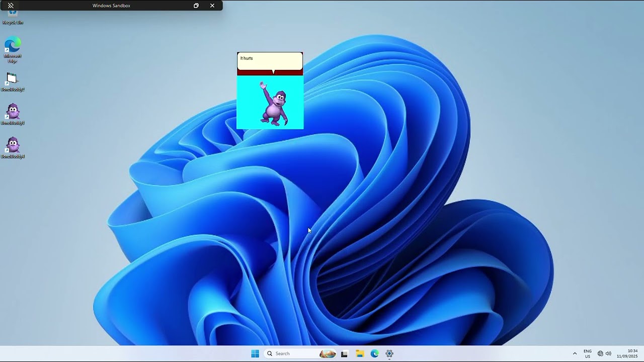This screenshot has height=362, width=644.
Task: Open the clock and date flyout
Action: coord(627,353)
